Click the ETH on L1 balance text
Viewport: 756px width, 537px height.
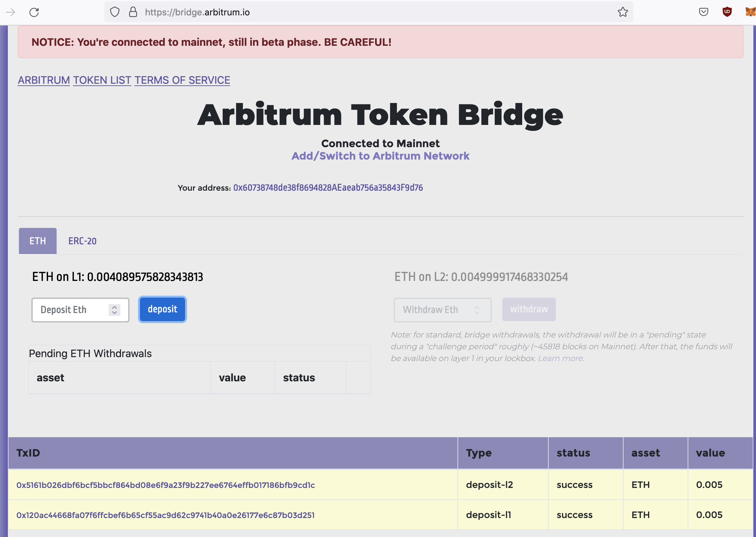point(117,277)
